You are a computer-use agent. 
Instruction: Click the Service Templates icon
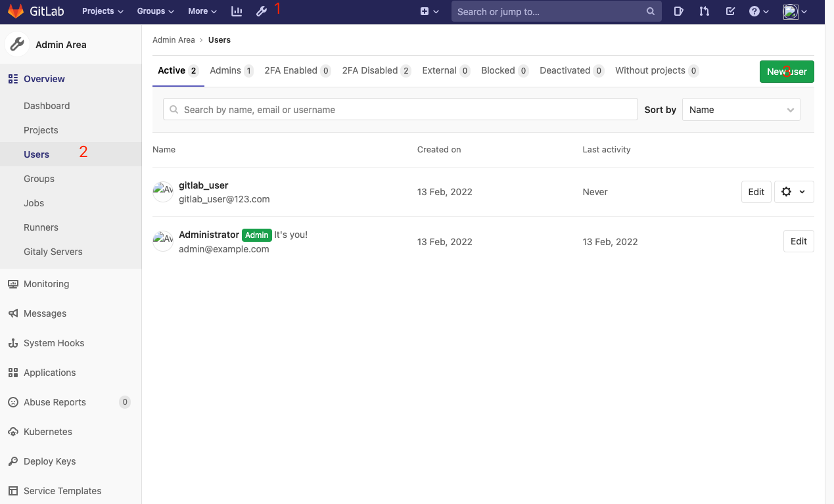tap(12, 491)
